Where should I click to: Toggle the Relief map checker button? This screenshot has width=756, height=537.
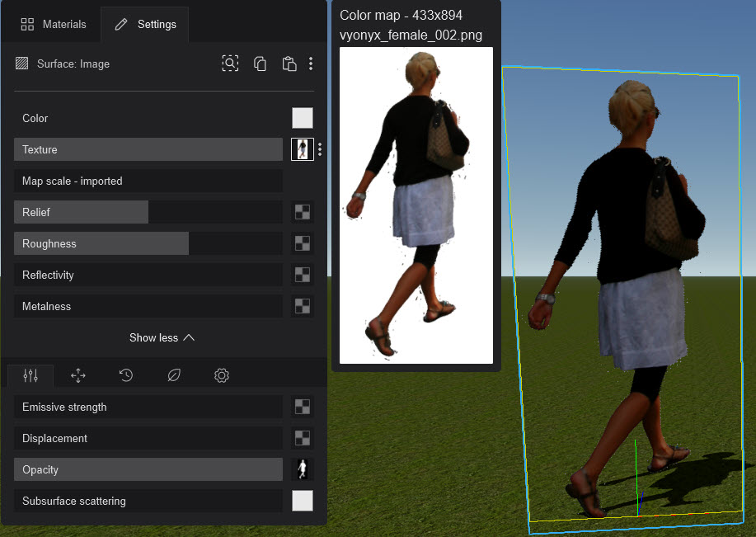pyautogui.click(x=303, y=212)
